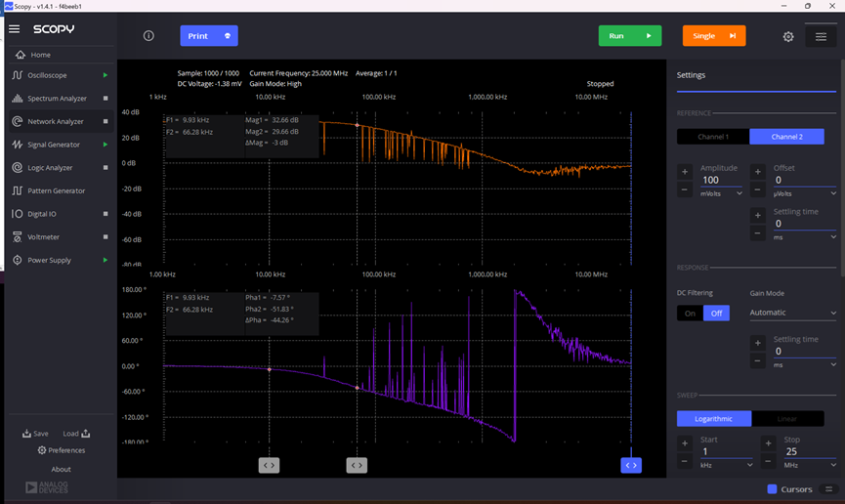Click the blue sweep handle at plot end
The image size is (845, 504).
(x=631, y=465)
